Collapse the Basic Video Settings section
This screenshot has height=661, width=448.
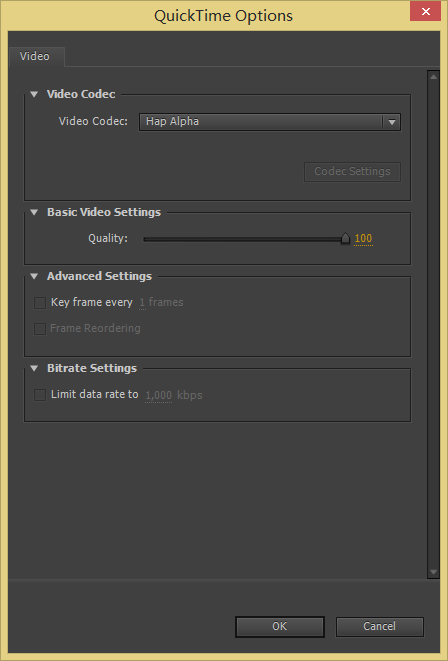[34, 212]
